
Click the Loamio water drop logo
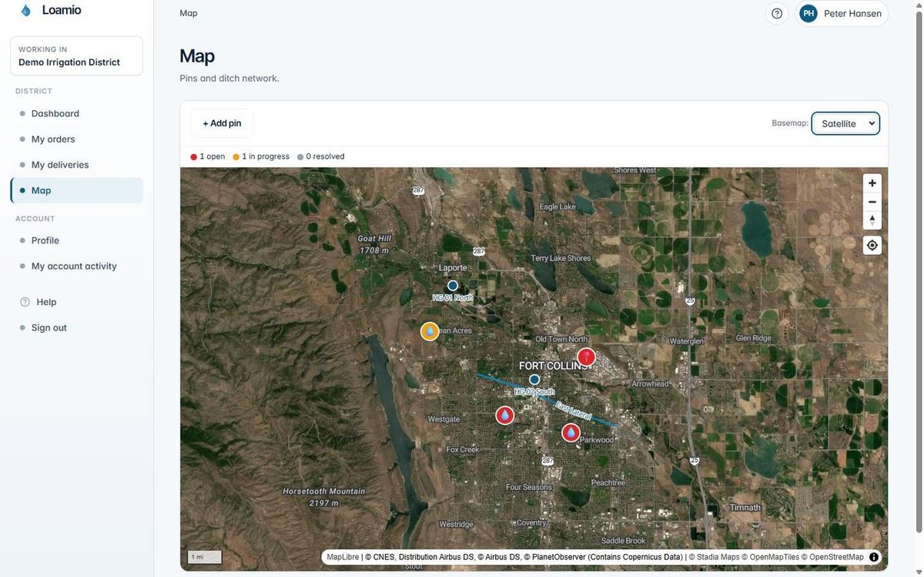[x=26, y=11]
